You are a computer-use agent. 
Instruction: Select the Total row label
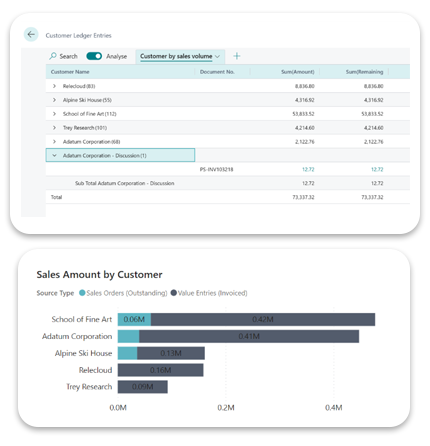(x=56, y=197)
